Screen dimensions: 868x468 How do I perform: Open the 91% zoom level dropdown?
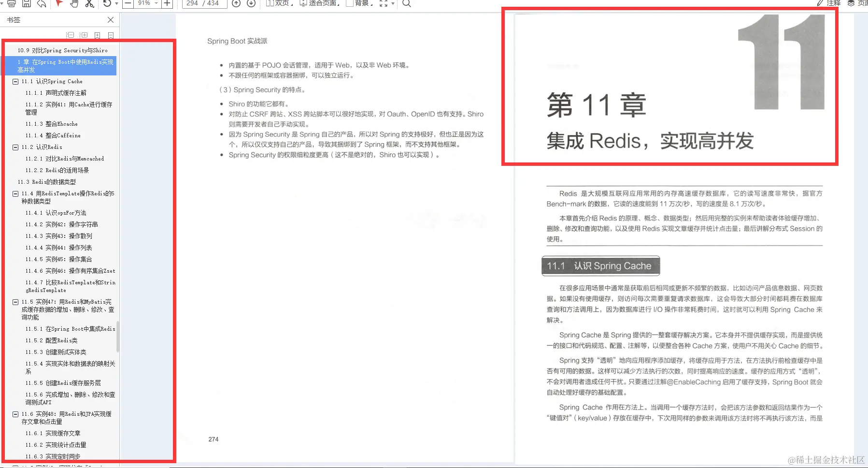tap(157, 3)
